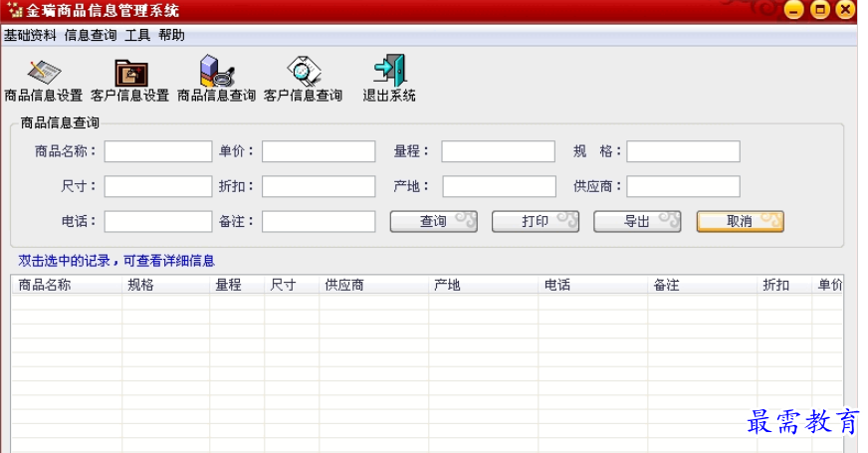Open the 信息查询 menu
The height and width of the screenshot is (453, 868).
[x=91, y=36]
